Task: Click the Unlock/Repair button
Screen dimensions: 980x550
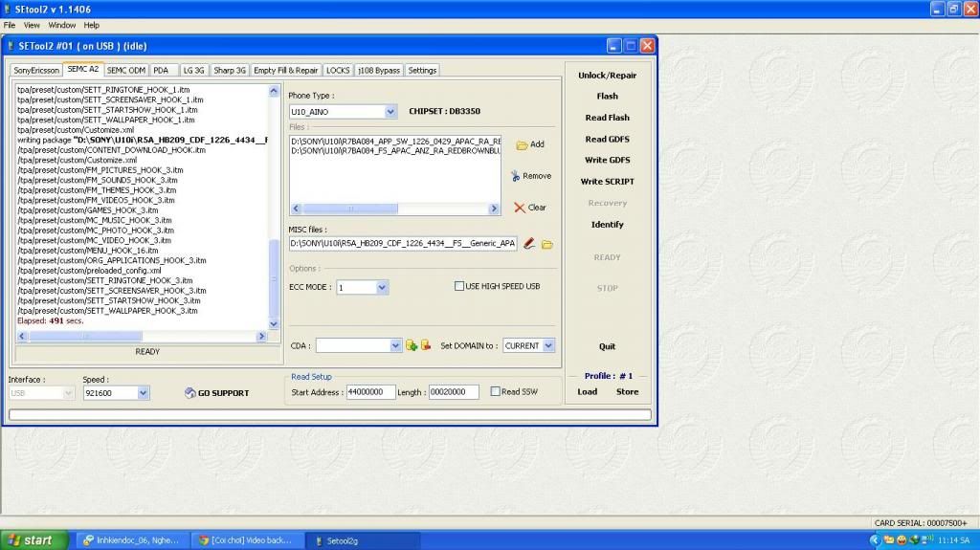Action: pyautogui.click(x=607, y=75)
